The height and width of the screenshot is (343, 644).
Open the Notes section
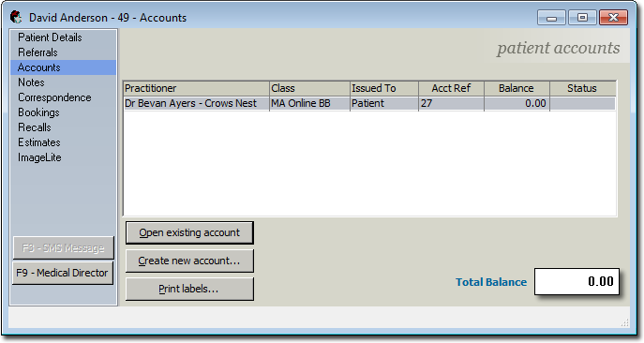pos(31,82)
